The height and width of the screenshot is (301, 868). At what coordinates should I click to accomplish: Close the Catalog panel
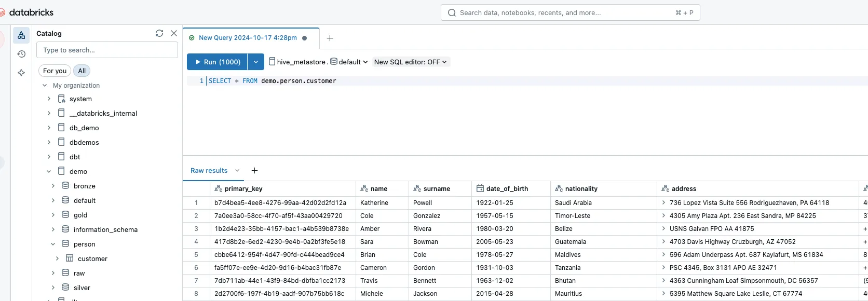pos(174,33)
